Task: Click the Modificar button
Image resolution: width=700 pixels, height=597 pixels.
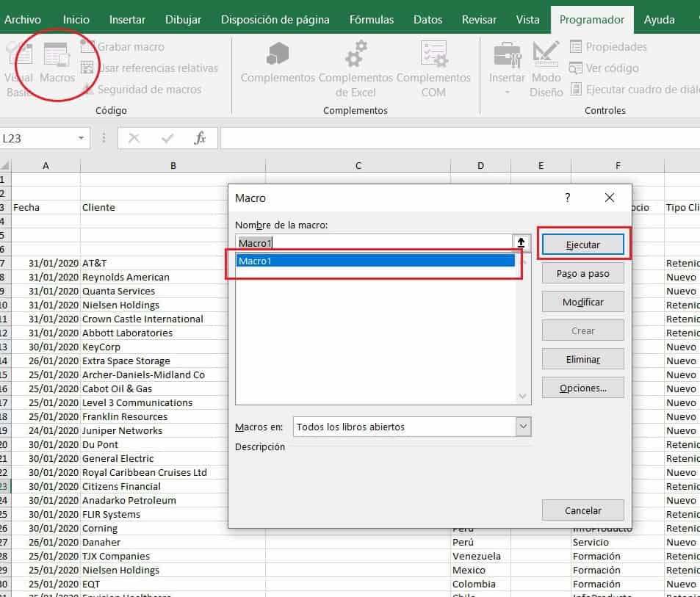Action: [582, 302]
